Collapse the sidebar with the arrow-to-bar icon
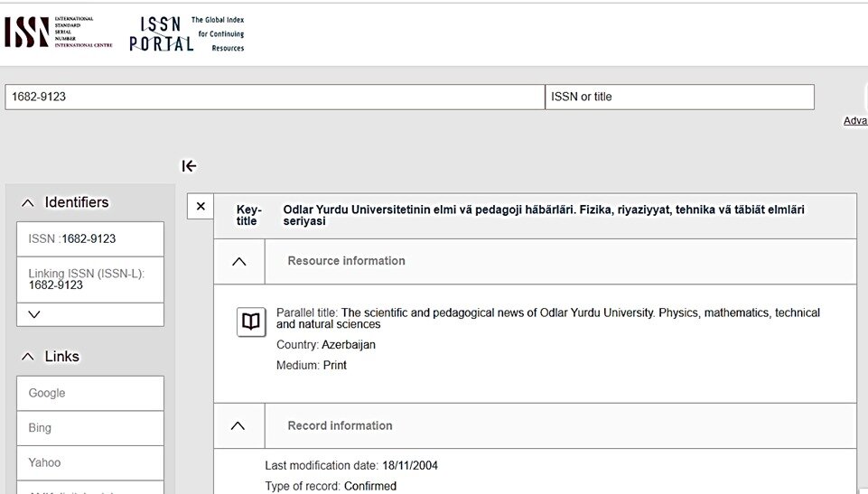 (x=189, y=165)
